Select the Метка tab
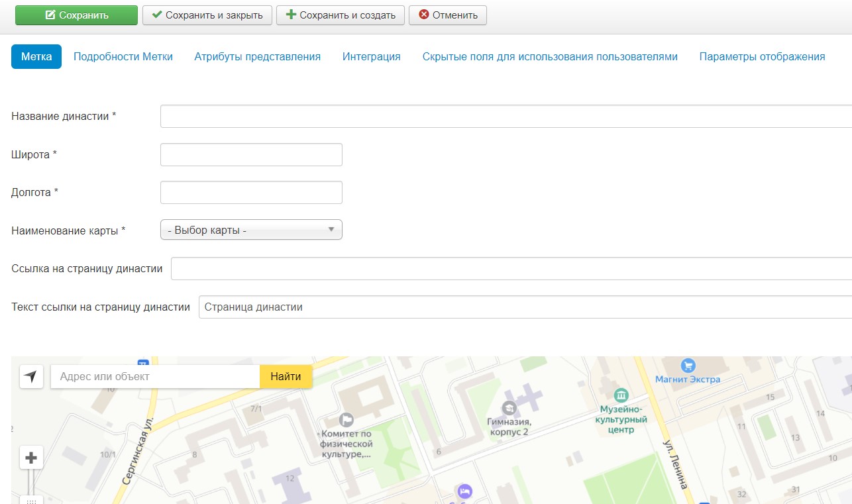Viewport: 852px width, 504px height. coord(36,57)
